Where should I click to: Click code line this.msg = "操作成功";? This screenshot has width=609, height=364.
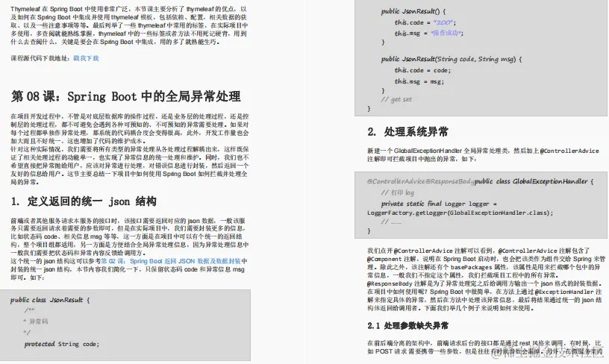coord(429,34)
